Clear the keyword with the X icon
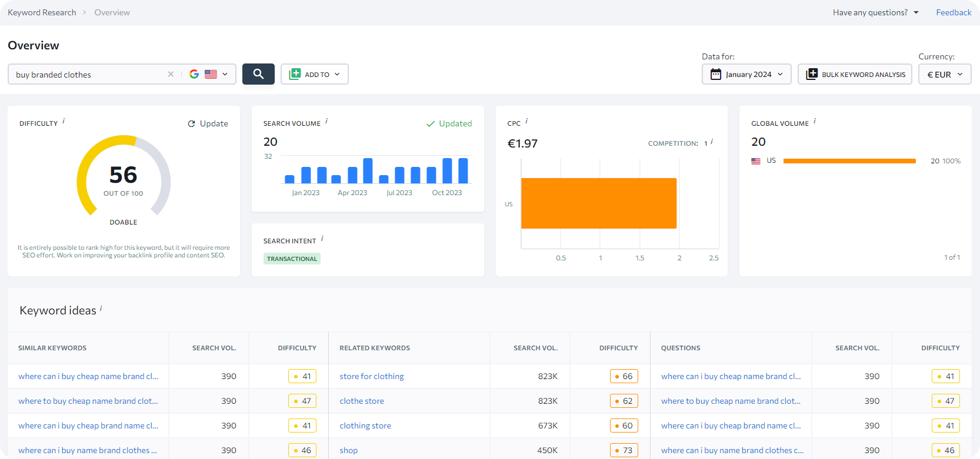 [171, 74]
